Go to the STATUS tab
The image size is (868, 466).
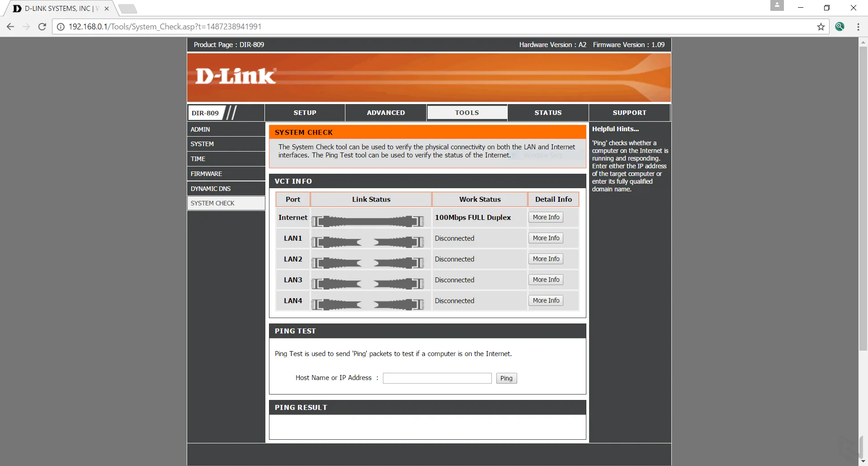(x=548, y=113)
